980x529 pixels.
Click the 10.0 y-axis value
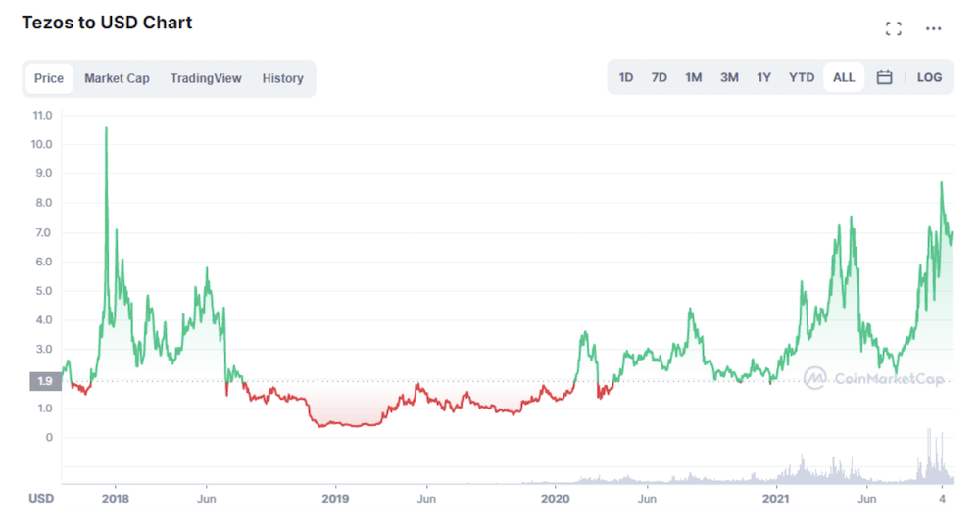click(42, 144)
